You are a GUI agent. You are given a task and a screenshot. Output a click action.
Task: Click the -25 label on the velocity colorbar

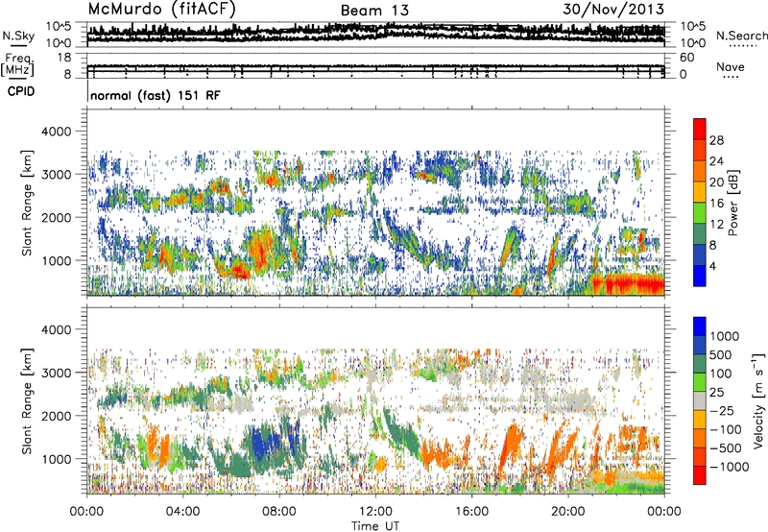[722, 410]
